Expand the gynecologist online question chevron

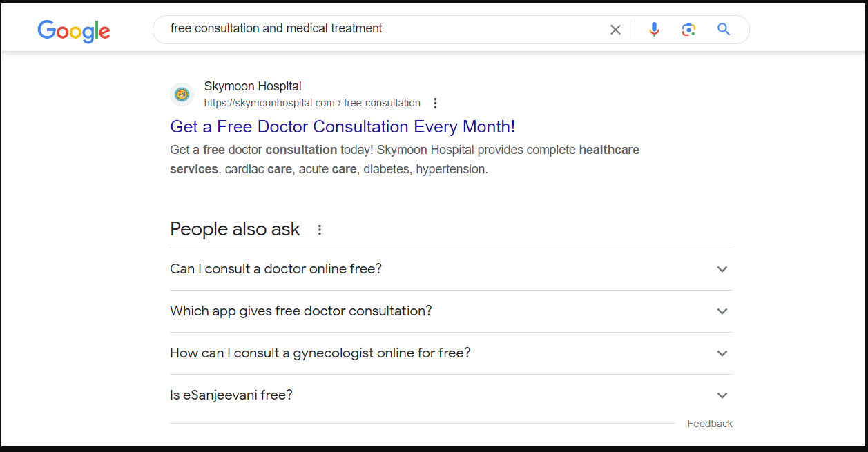[x=722, y=353]
